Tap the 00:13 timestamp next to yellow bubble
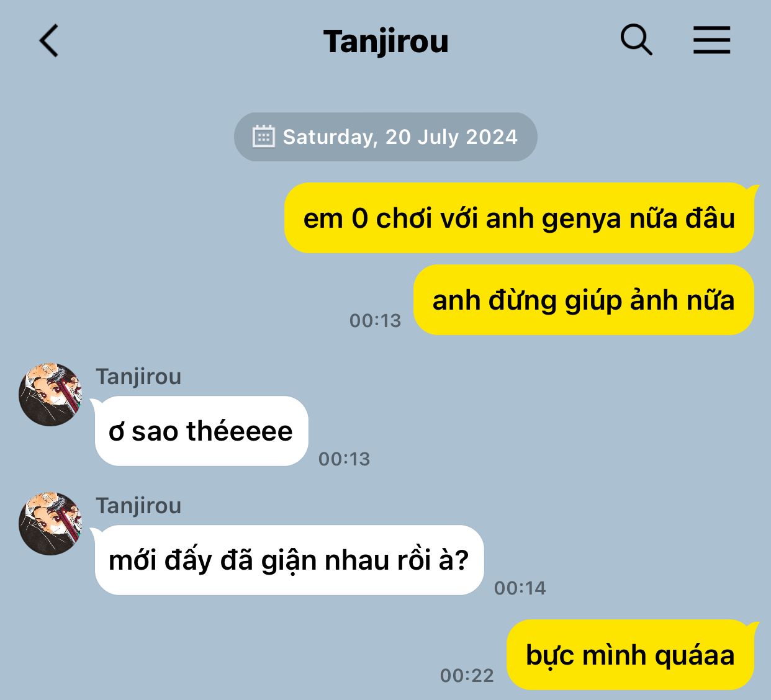The height and width of the screenshot is (700, 771). 376,321
